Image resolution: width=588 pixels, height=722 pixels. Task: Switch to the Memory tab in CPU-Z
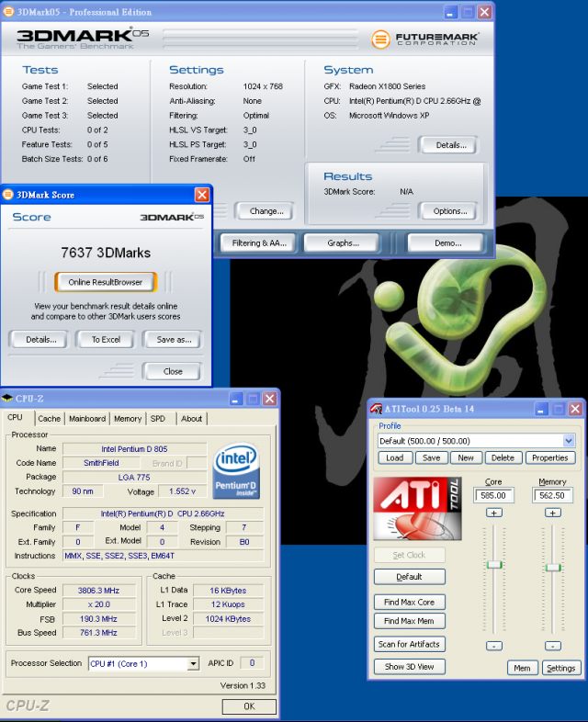128,419
